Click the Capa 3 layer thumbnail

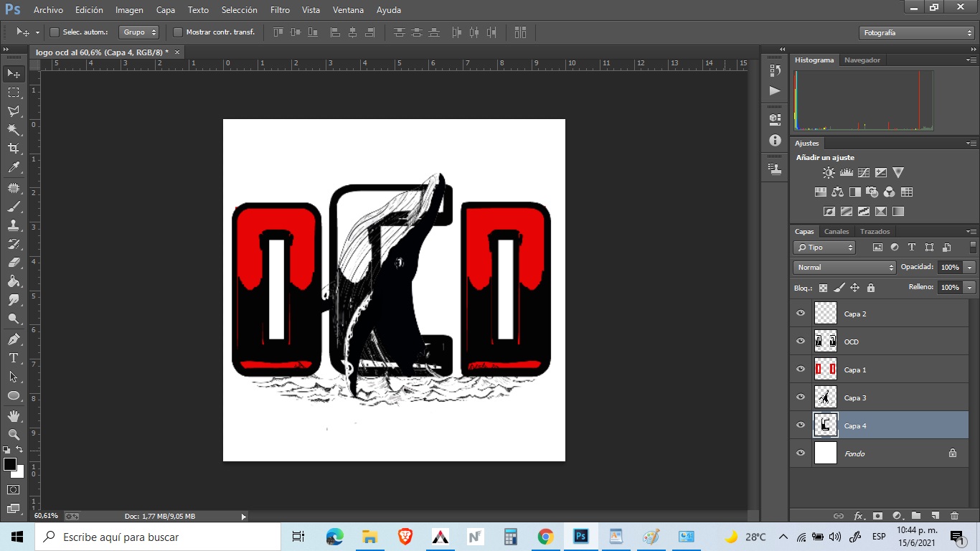[826, 397]
